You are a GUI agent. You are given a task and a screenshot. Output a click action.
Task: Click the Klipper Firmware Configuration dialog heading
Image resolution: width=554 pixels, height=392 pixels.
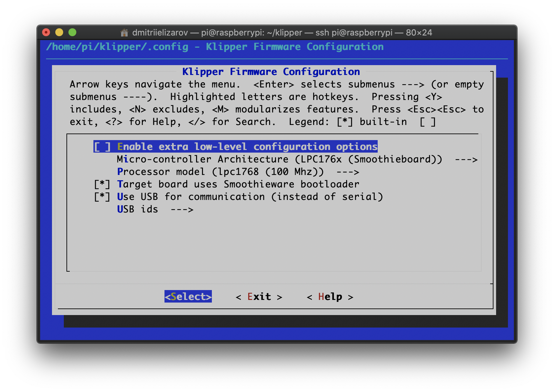click(x=271, y=72)
